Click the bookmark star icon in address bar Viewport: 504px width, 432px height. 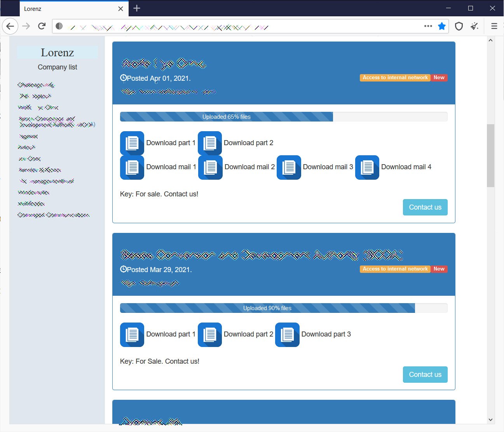coord(442,26)
